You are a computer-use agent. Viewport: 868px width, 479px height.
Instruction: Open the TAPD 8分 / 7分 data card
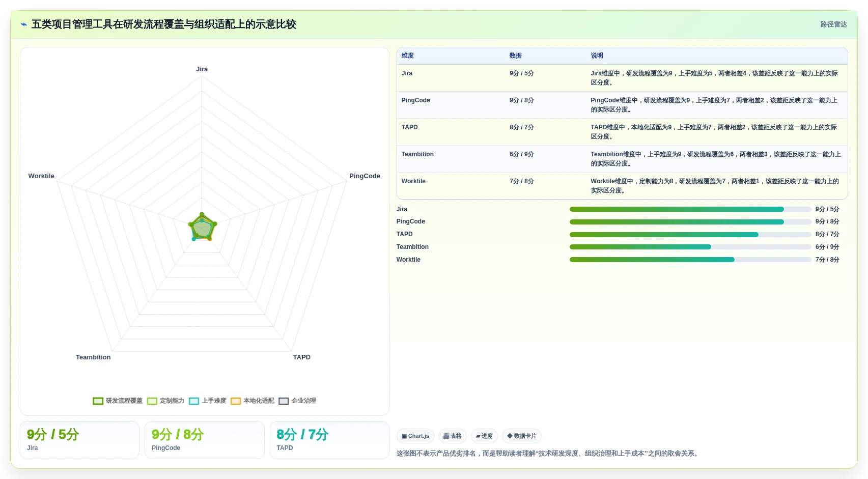pyautogui.click(x=329, y=440)
